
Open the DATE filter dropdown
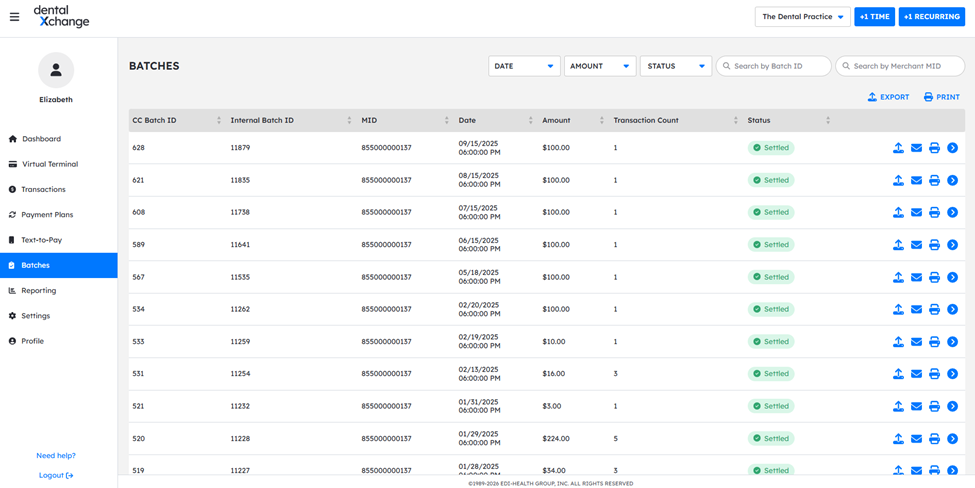click(x=524, y=66)
